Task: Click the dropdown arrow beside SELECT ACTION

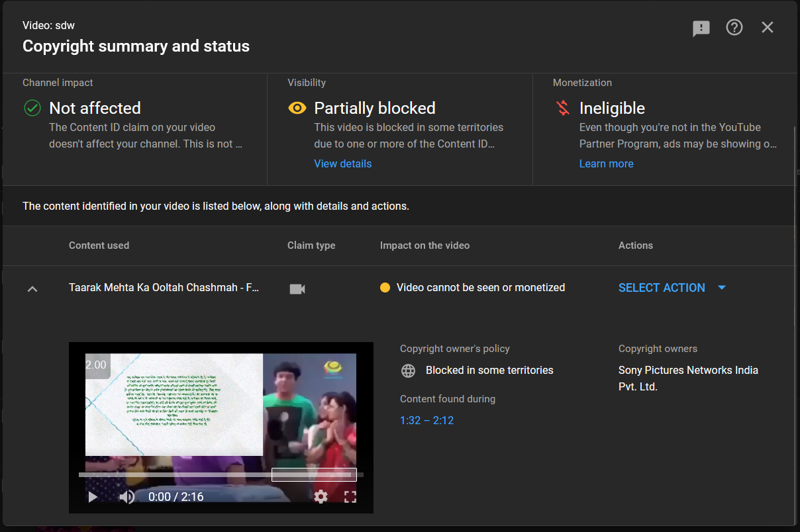Action: tap(722, 287)
